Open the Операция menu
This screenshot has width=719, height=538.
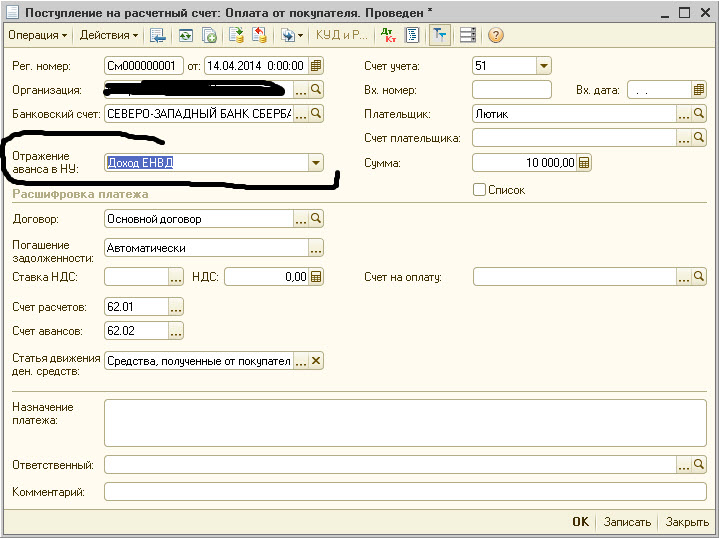tap(37, 35)
